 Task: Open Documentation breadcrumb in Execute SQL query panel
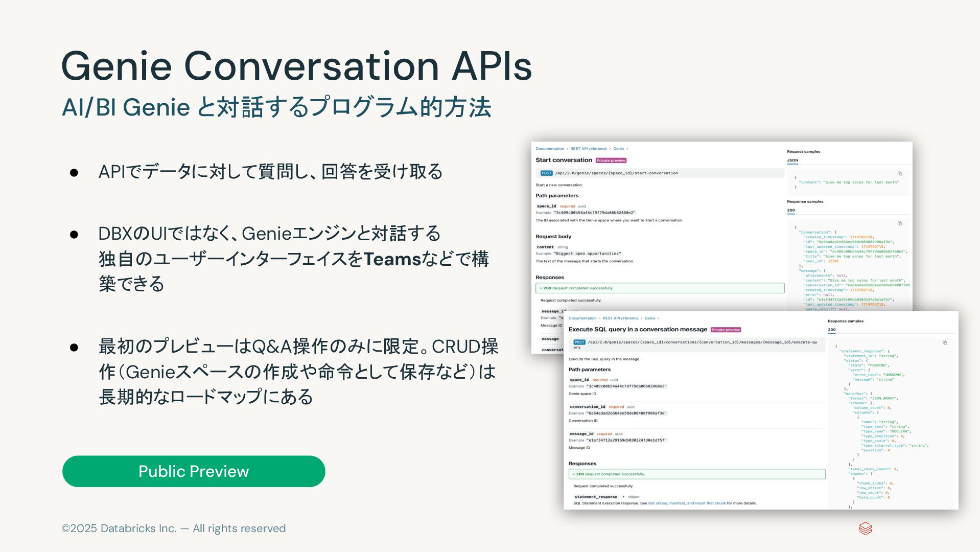(582, 318)
